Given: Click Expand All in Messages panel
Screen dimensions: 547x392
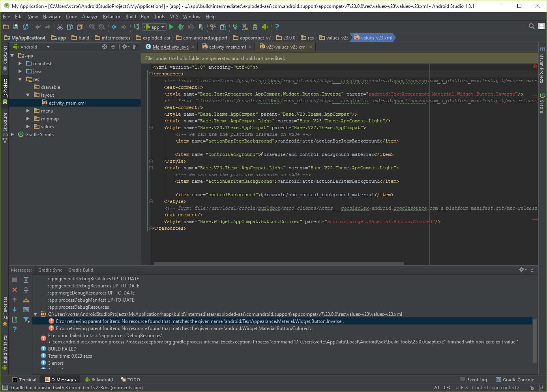Looking at the screenshot, I should pyautogui.click(x=26, y=280).
